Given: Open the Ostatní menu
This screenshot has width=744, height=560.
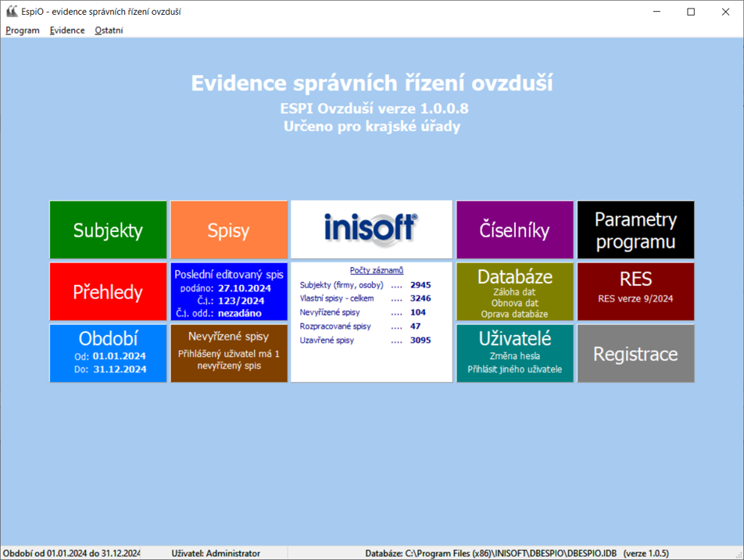Looking at the screenshot, I should coord(109,30).
